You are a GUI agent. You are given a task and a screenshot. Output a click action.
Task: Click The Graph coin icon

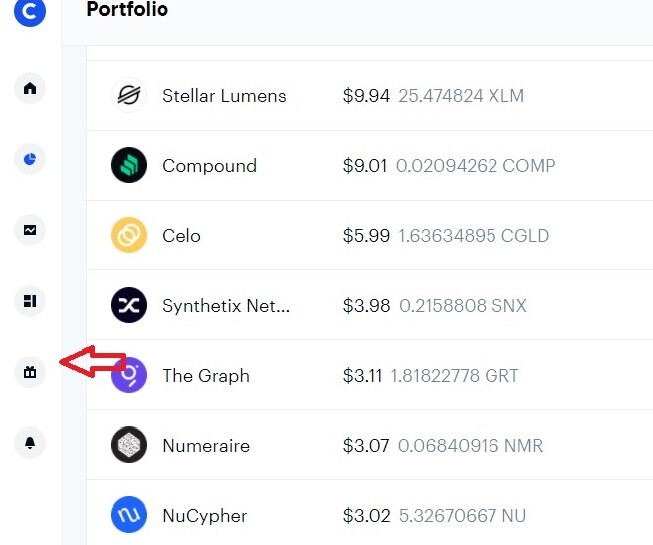129,376
